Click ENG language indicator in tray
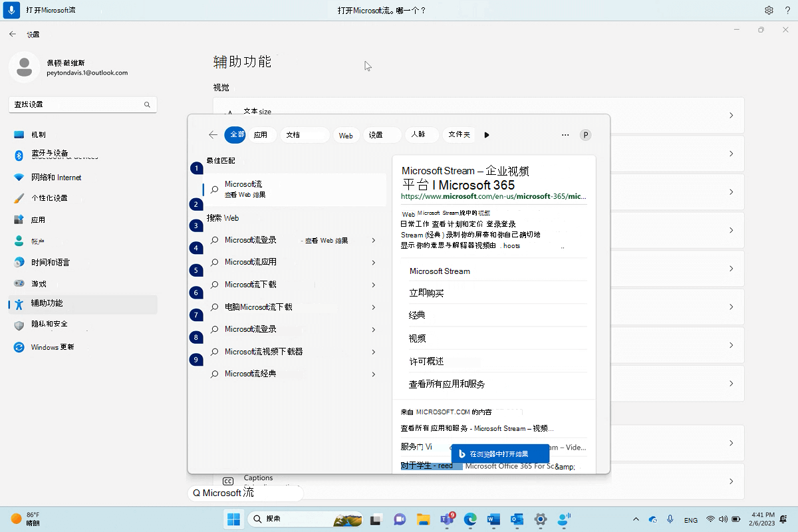Viewport: 798px width, 532px height. 691,519
